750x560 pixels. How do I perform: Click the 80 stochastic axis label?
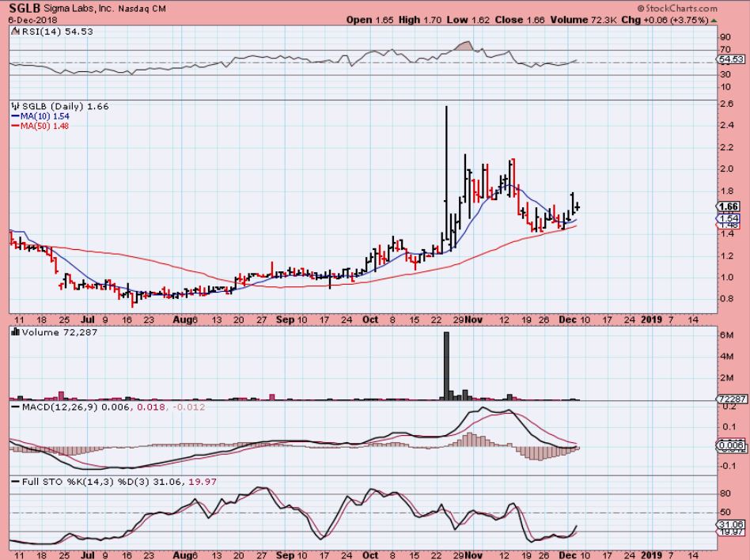pos(725,494)
